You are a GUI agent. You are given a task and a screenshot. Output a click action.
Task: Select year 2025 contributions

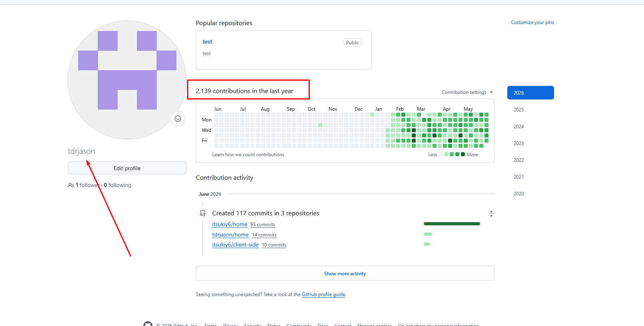(518, 109)
